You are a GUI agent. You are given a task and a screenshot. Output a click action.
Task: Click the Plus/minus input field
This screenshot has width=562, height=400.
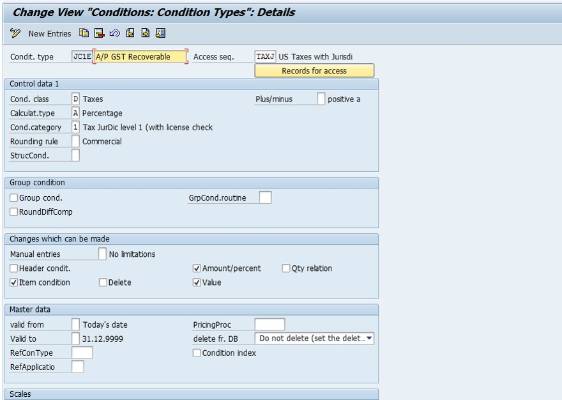pyautogui.click(x=321, y=99)
